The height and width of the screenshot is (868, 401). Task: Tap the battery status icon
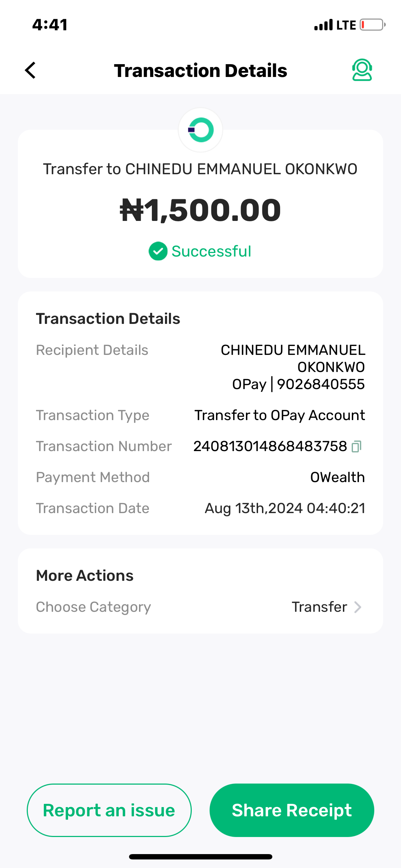pyautogui.click(x=372, y=25)
